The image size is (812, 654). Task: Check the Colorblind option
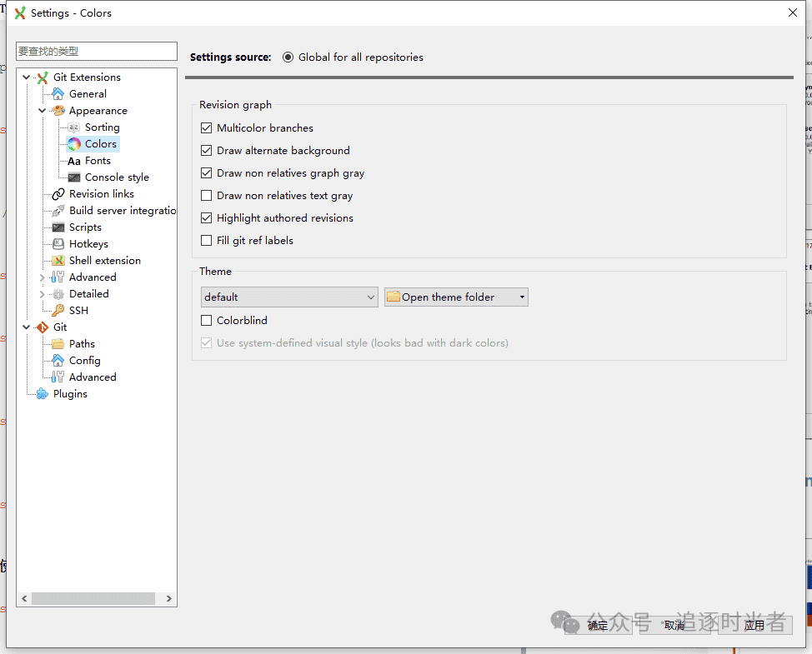[x=205, y=320]
